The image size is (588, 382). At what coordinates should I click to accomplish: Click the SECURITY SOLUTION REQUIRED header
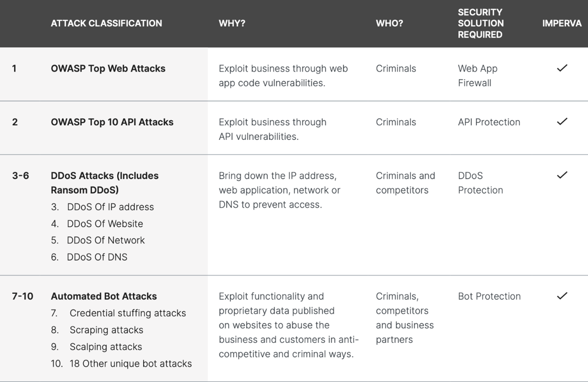point(481,23)
